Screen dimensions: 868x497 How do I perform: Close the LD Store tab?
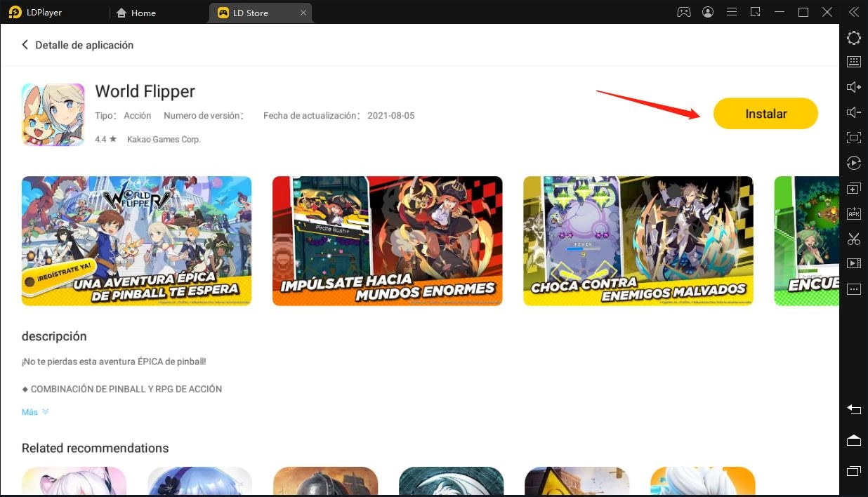[303, 13]
